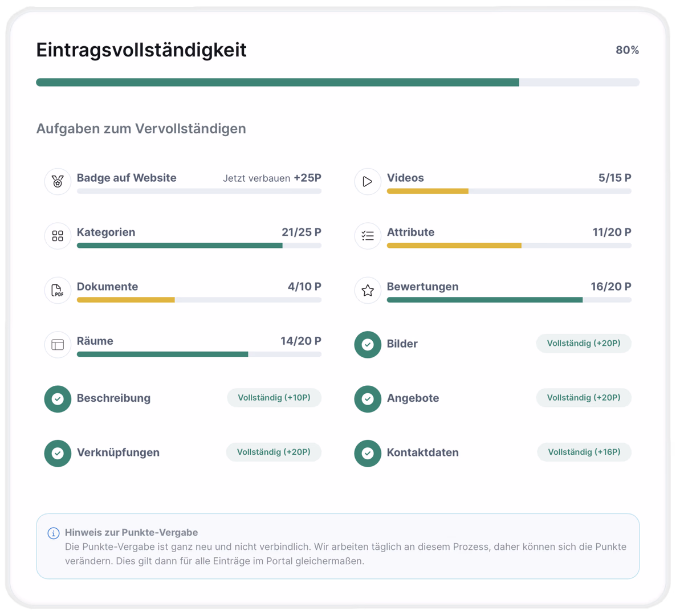This screenshot has height=616, width=684.
Task: Click the Hinweis zur Punkte-Vergabe heading
Action: pos(131,533)
